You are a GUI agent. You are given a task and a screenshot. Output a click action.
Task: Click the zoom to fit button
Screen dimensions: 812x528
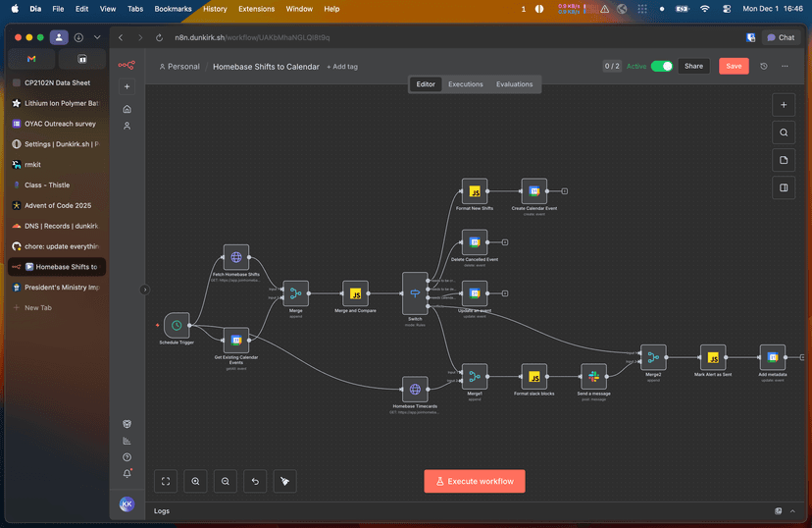(x=166, y=481)
